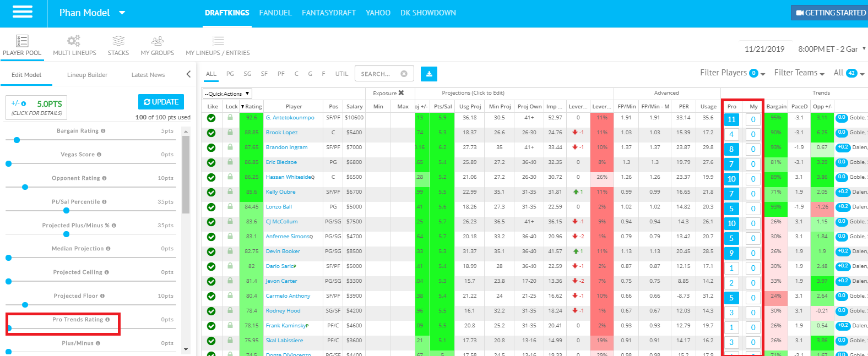The height and width of the screenshot is (356, 868).
Task: Toggle like for Carmelo Anthony
Action: 211,296
